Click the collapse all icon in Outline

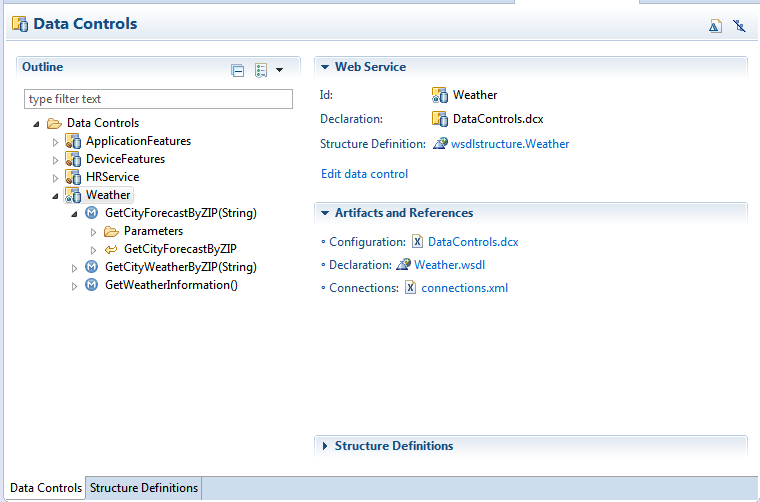pos(238,70)
